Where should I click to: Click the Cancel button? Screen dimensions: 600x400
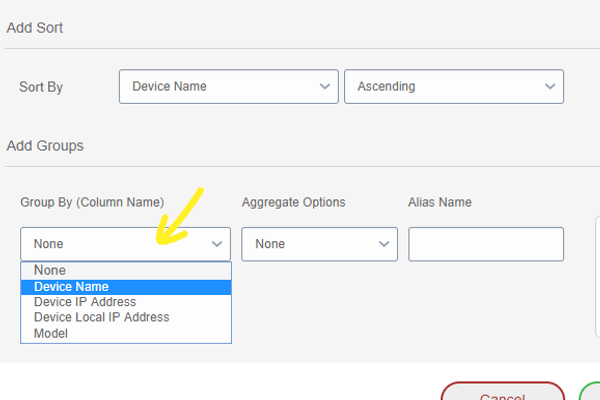pyautogui.click(x=503, y=392)
